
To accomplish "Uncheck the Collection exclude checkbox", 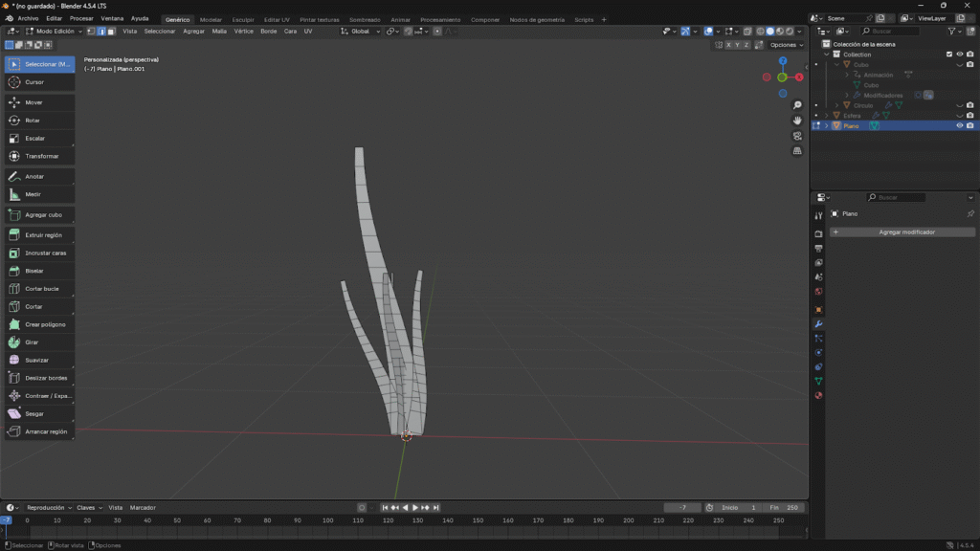I will point(949,55).
